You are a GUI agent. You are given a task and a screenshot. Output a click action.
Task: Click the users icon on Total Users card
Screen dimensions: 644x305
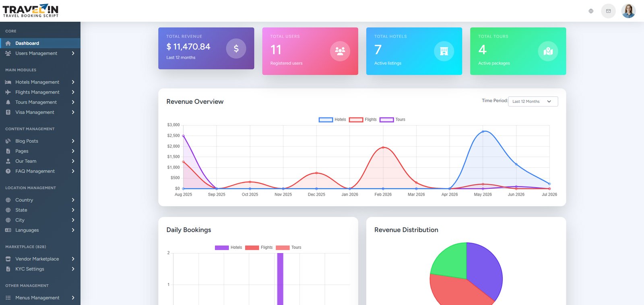pyautogui.click(x=340, y=51)
